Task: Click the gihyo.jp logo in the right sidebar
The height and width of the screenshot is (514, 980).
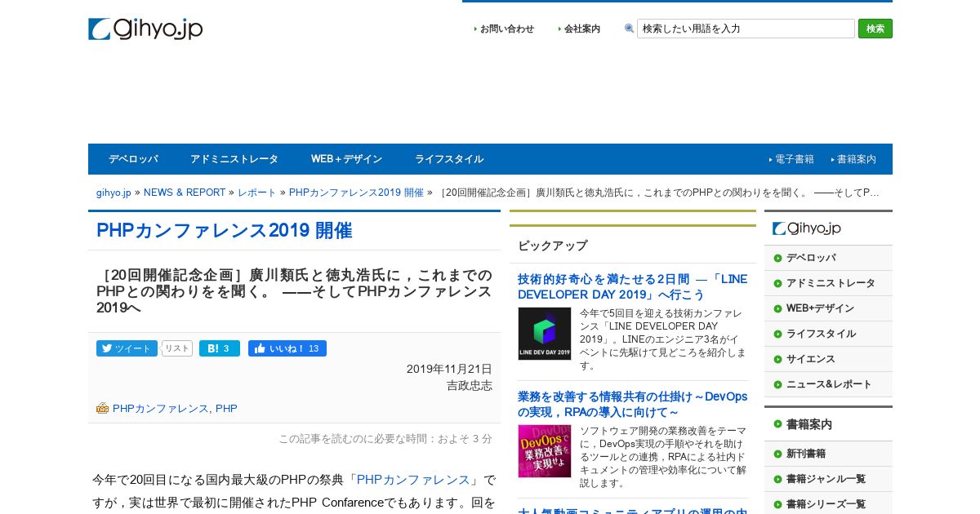Action: coord(807,228)
